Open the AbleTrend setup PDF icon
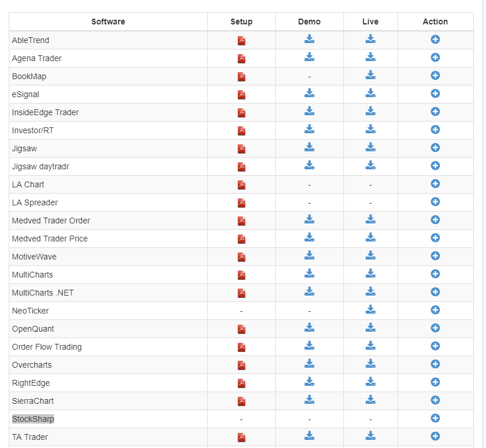Screen dimensions: 486x448 pos(241,40)
